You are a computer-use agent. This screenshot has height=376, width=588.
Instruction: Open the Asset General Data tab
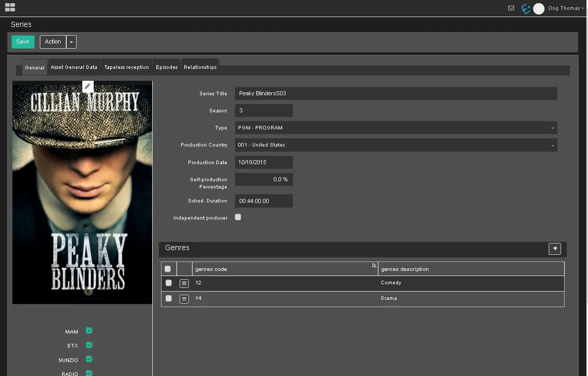74,67
